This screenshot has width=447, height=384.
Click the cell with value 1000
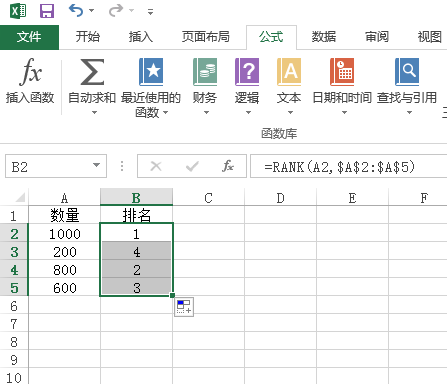tap(64, 234)
